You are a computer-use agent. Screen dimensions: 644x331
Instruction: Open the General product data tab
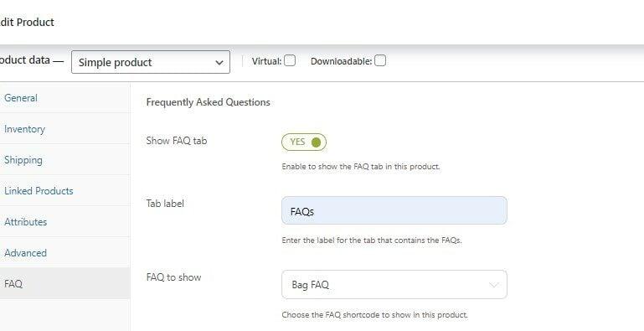coord(21,98)
